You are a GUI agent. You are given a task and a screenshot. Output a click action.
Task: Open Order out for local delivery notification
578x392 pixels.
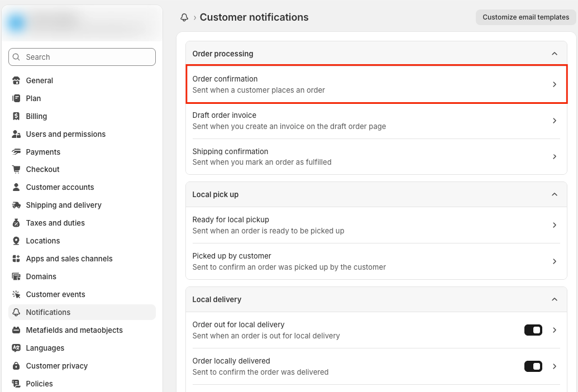coord(376,330)
